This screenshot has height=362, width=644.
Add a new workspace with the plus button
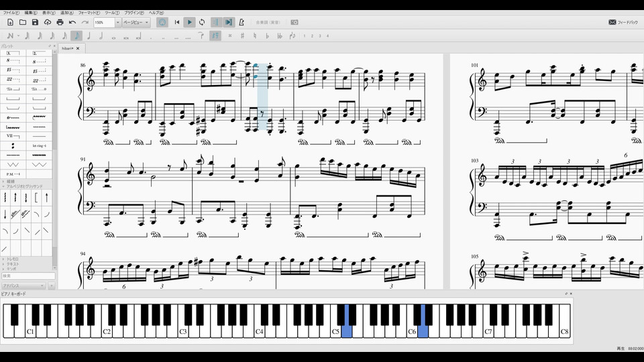coord(52,286)
